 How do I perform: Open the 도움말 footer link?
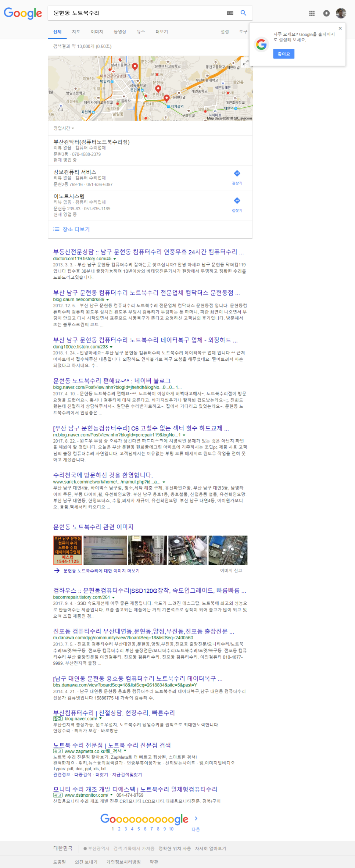[60, 862]
